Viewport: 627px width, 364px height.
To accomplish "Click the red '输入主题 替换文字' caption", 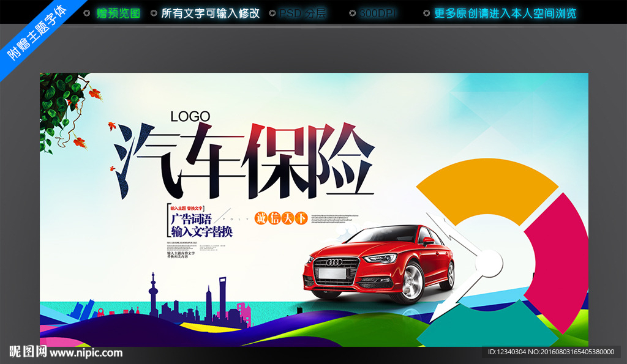I will click(x=186, y=208).
